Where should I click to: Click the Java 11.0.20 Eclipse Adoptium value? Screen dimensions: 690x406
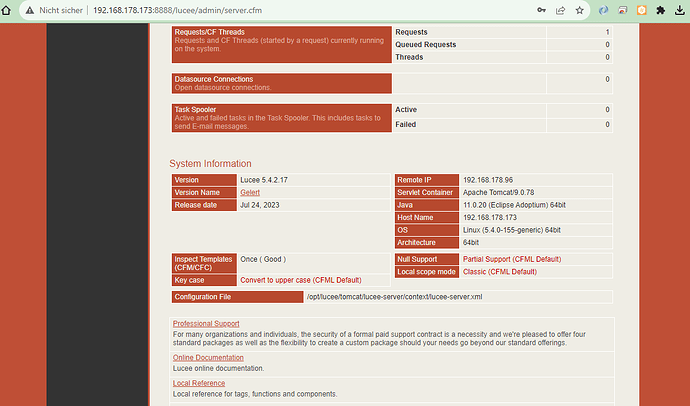[x=514, y=205]
